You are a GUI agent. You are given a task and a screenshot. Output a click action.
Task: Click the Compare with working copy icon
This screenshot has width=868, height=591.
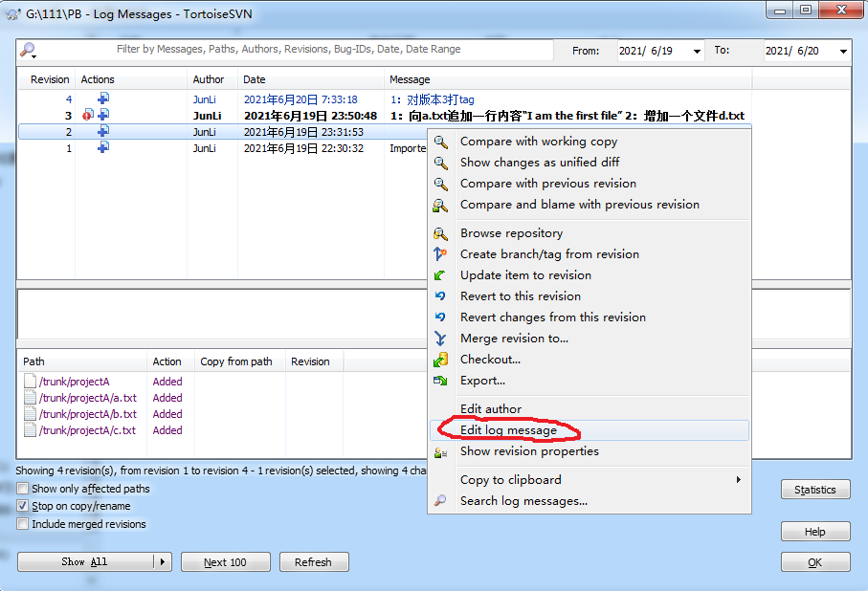pyautogui.click(x=440, y=142)
